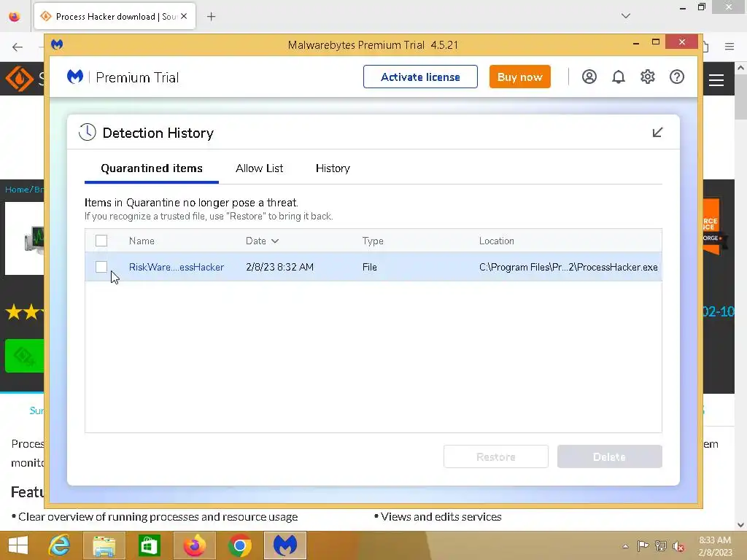Screen dimensions: 747x560
Task: Click the Type column header
Action: 373,241
